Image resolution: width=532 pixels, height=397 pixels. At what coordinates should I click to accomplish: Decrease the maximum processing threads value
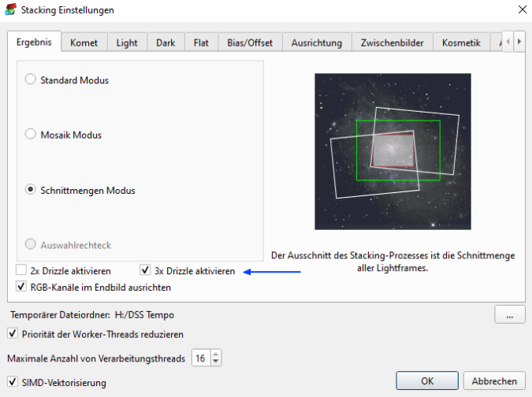click(216, 362)
